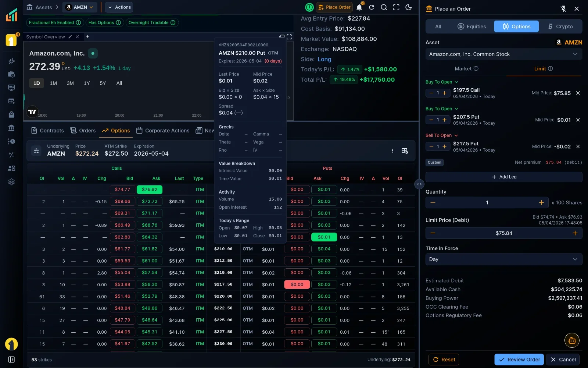
Task: Toggle the side panel collapse handle
Action: tap(419, 184)
